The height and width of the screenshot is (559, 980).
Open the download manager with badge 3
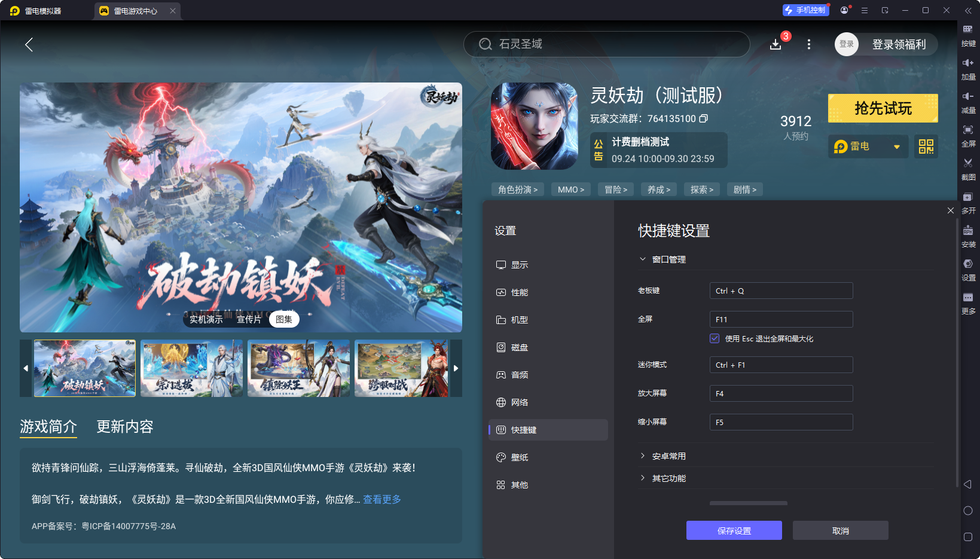point(775,44)
